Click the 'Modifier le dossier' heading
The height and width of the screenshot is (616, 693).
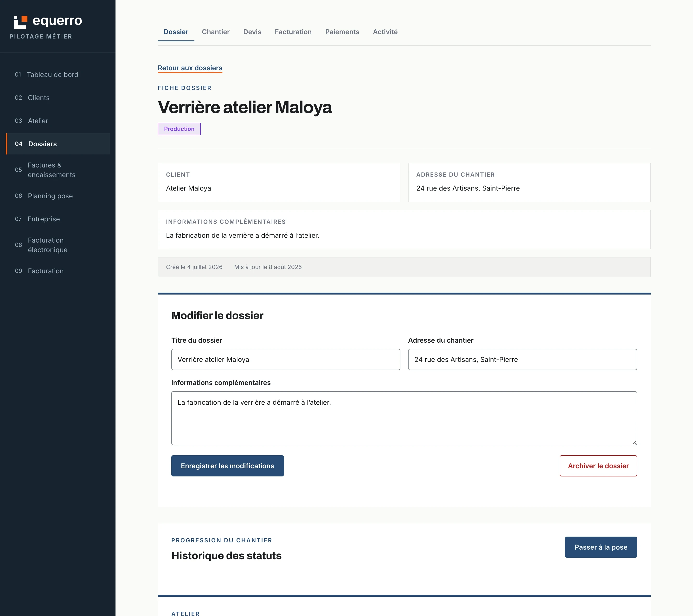click(x=217, y=316)
